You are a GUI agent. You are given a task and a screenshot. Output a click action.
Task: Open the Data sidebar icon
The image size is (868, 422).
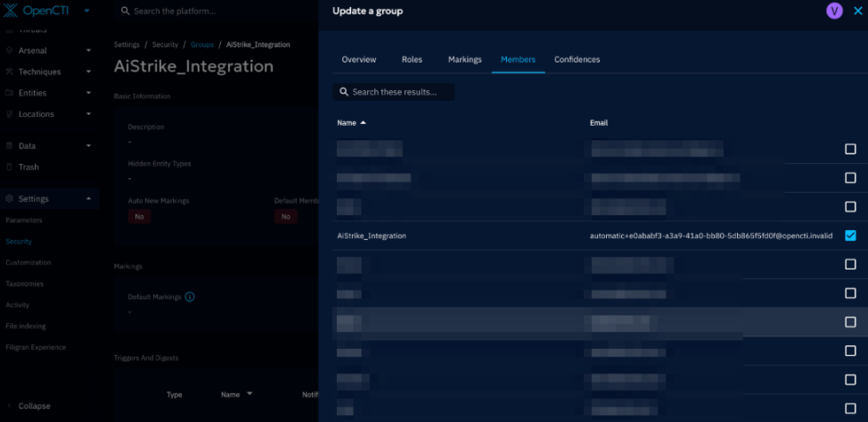9,145
